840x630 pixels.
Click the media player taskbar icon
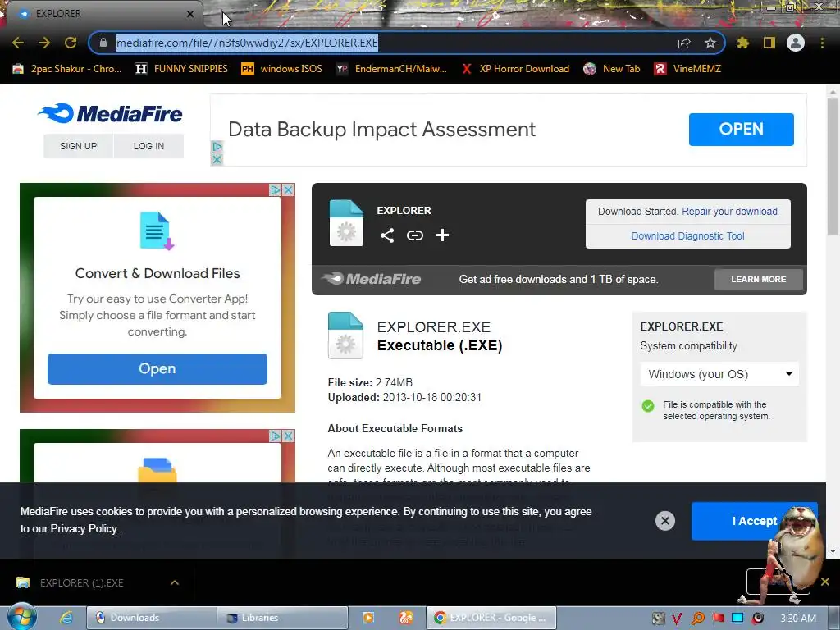(x=368, y=618)
